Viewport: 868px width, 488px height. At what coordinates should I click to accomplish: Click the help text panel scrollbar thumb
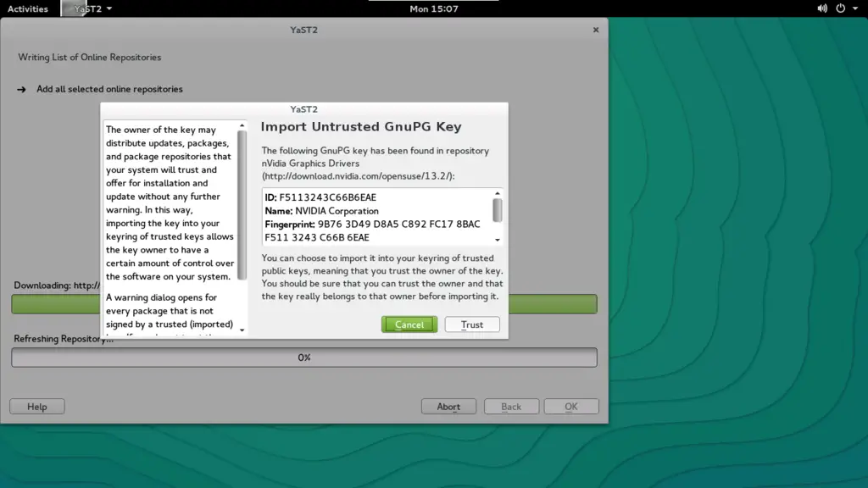coord(242,205)
